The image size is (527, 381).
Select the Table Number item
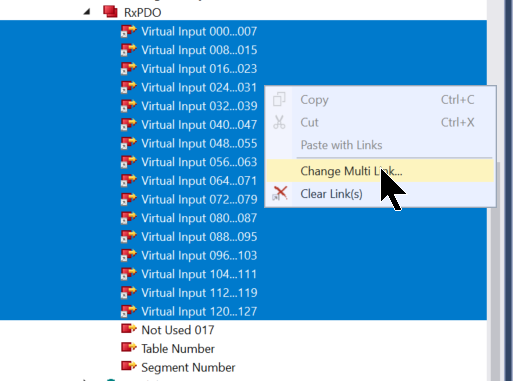coord(178,349)
